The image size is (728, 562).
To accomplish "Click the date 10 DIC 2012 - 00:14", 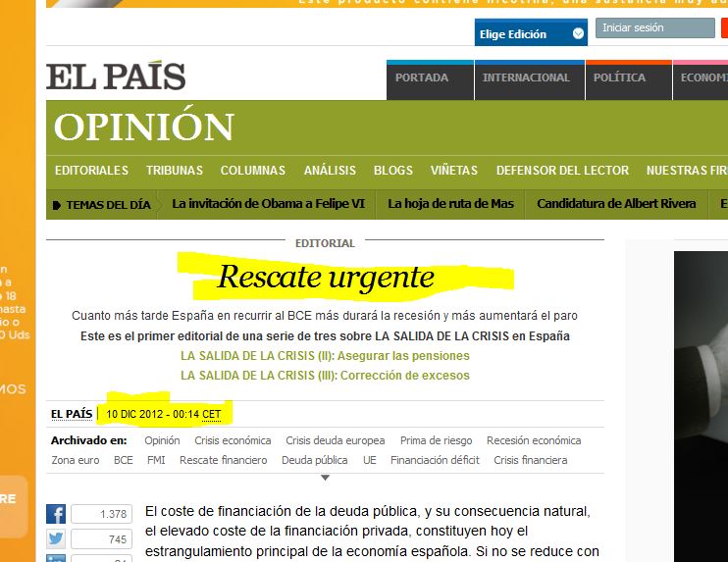I will point(153,414).
